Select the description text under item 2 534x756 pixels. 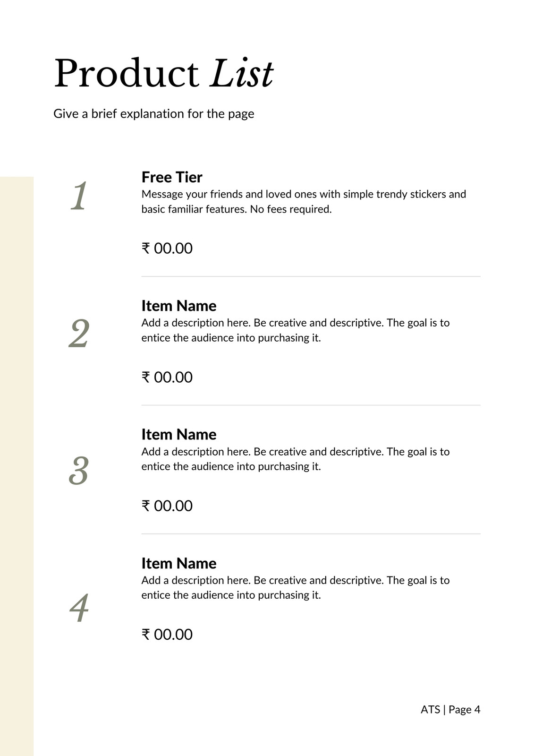(x=296, y=330)
